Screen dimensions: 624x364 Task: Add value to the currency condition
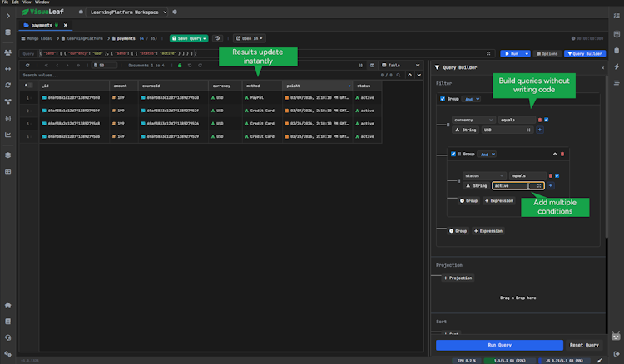pyautogui.click(x=540, y=130)
